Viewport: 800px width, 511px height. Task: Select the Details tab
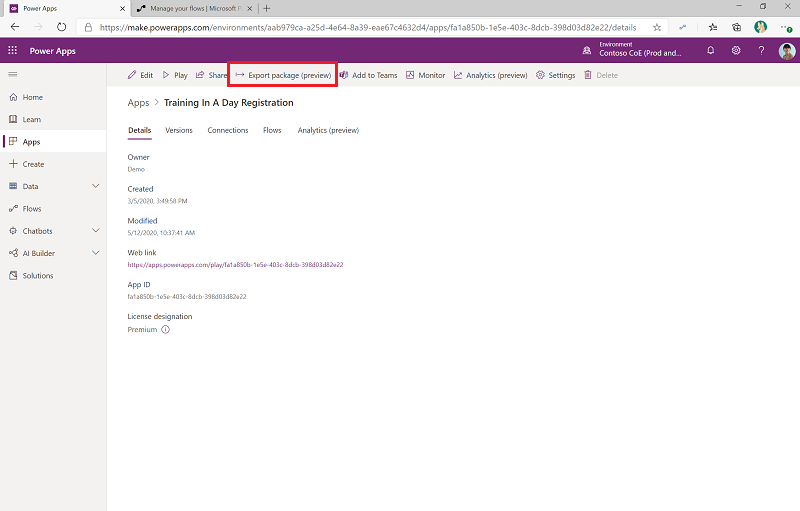click(x=139, y=130)
